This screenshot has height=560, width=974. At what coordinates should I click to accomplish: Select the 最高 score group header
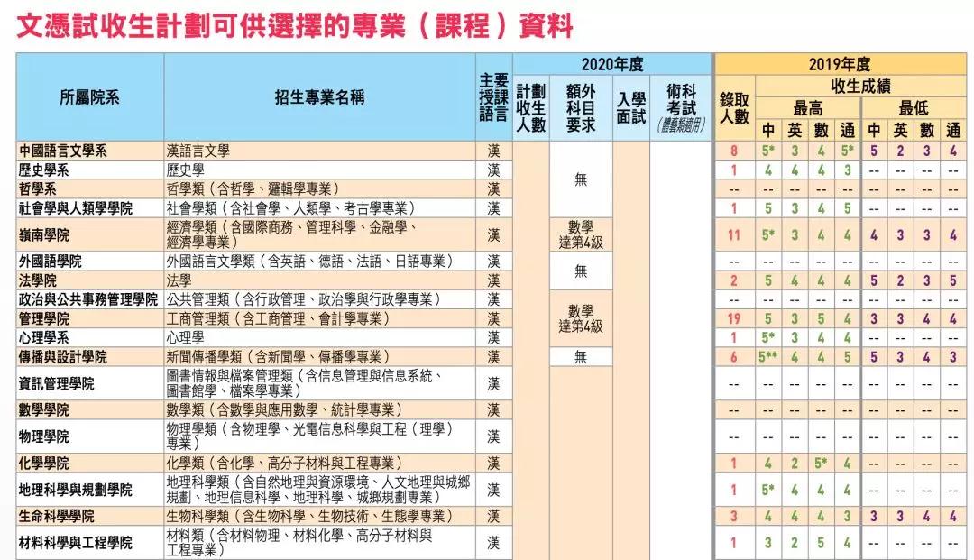point(807,108)
